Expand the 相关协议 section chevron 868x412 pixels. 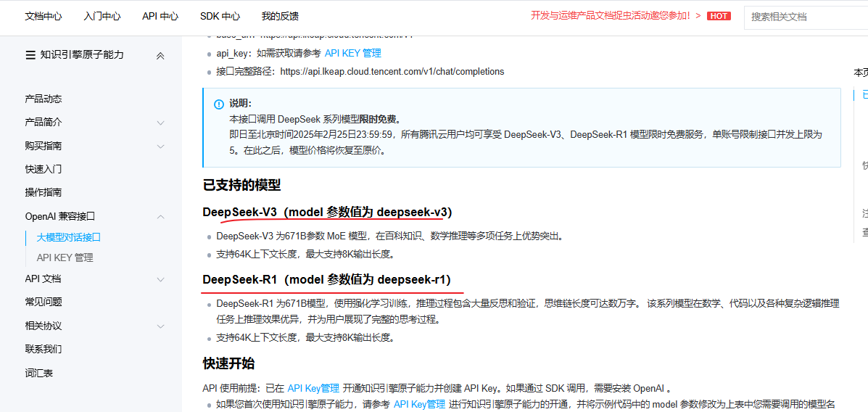(x=160, y=326)
